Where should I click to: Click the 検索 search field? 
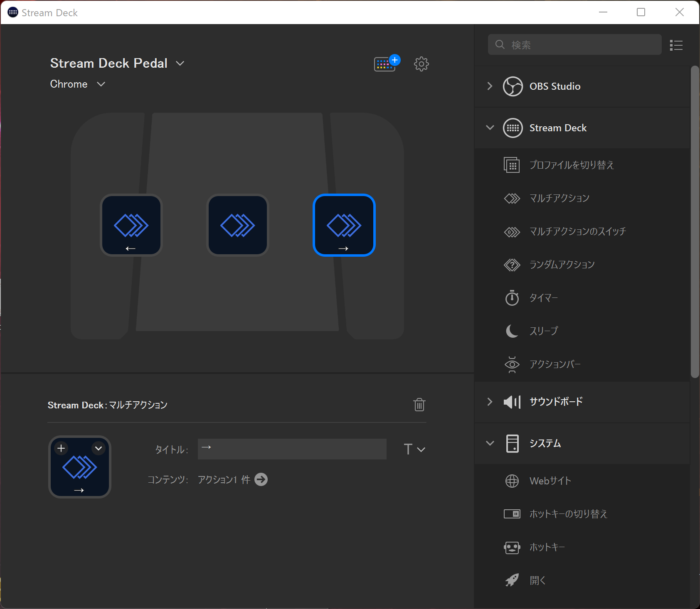[x=574, y=44]
